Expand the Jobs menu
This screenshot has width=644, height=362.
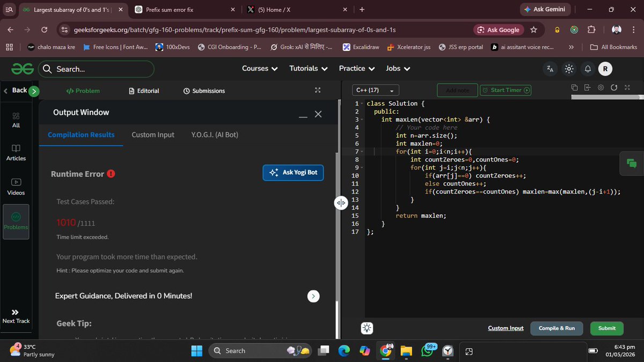point(398,69)
